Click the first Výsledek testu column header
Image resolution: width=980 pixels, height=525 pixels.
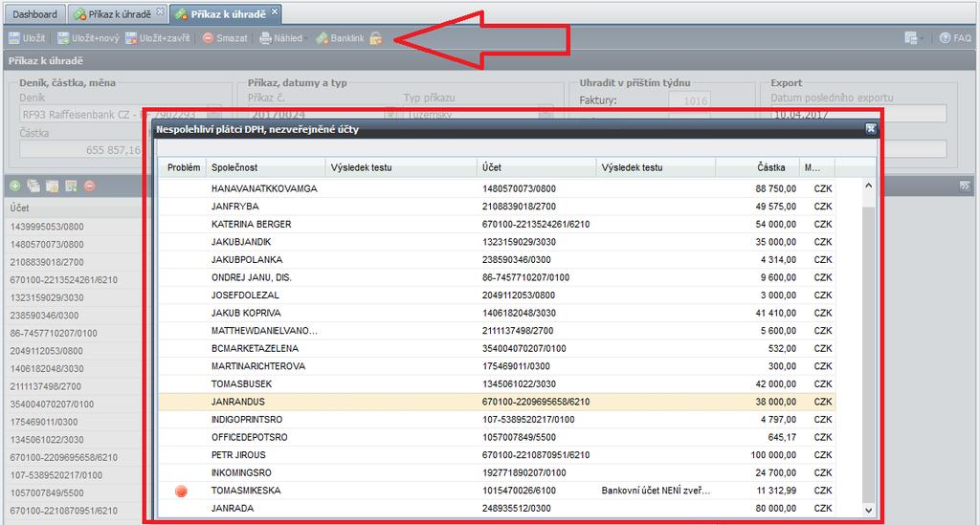click(x=401, y=167)
